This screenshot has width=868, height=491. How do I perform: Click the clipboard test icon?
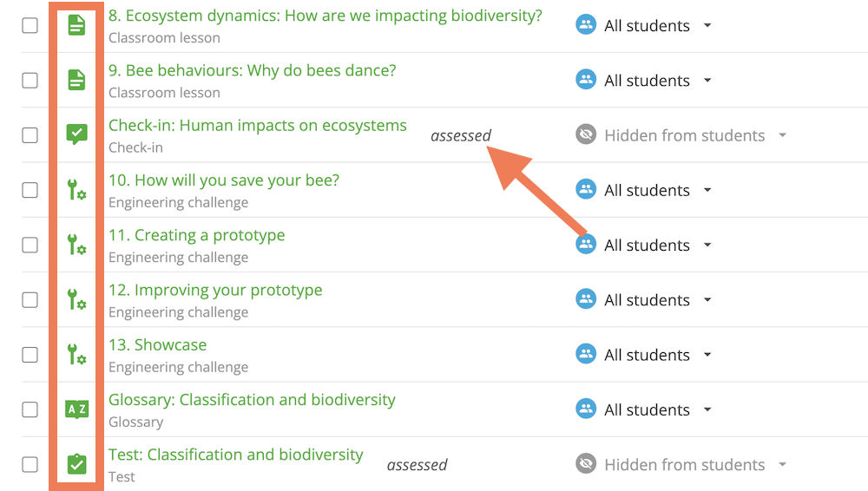pos(77,464)
